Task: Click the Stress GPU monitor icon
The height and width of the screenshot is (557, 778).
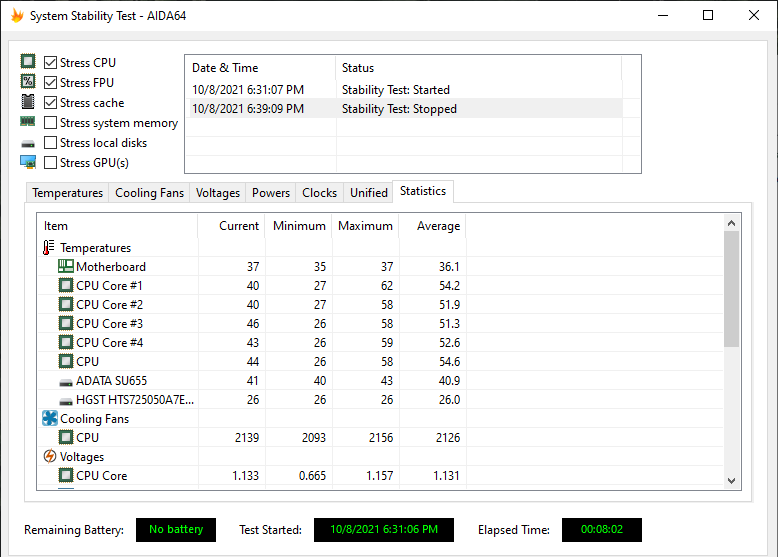Action: pos(28,162)
